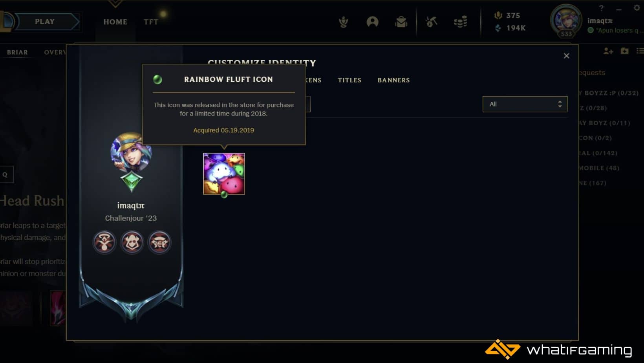Image resolution: width=644 pixels, height=363 pixels.
Task: Close the Customize Identity dialog
Action: point(566,56)
